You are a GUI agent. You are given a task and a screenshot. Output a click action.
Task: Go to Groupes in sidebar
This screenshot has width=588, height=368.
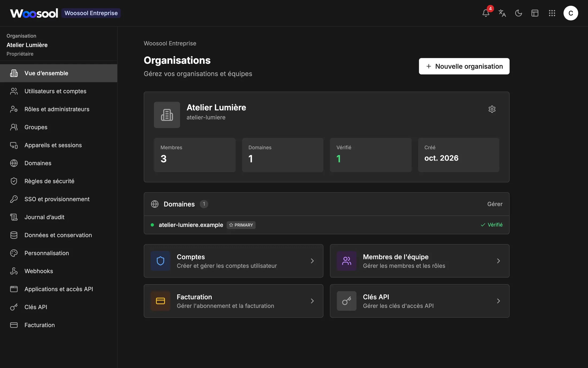[x=59, y=127]
